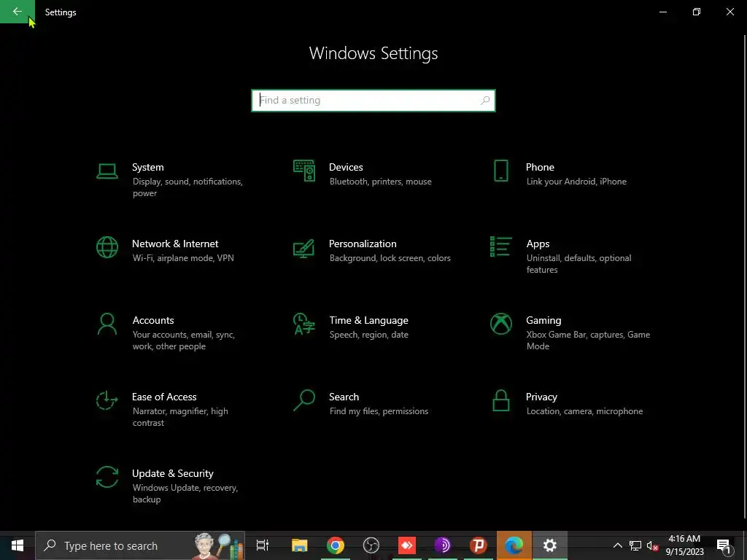The height and width of the screenshot is (560, 747).
Task: Open the Psiphon taskbar icon
Action: [479, 545]
